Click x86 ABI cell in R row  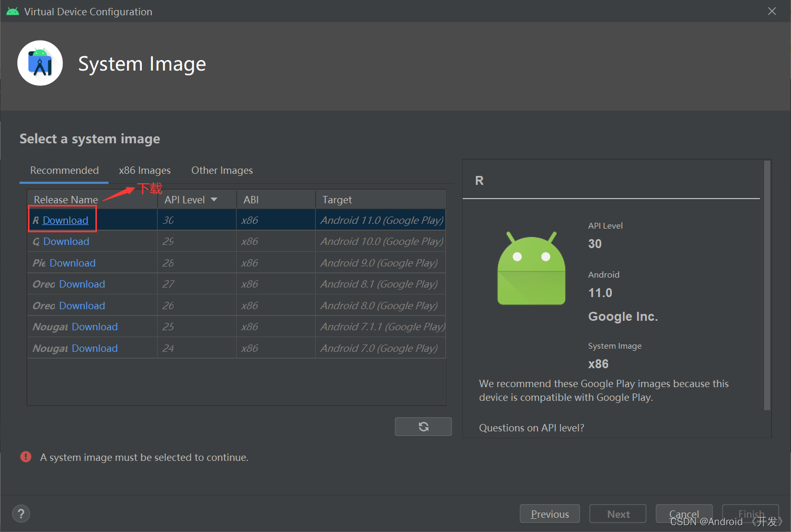point(276,220)
